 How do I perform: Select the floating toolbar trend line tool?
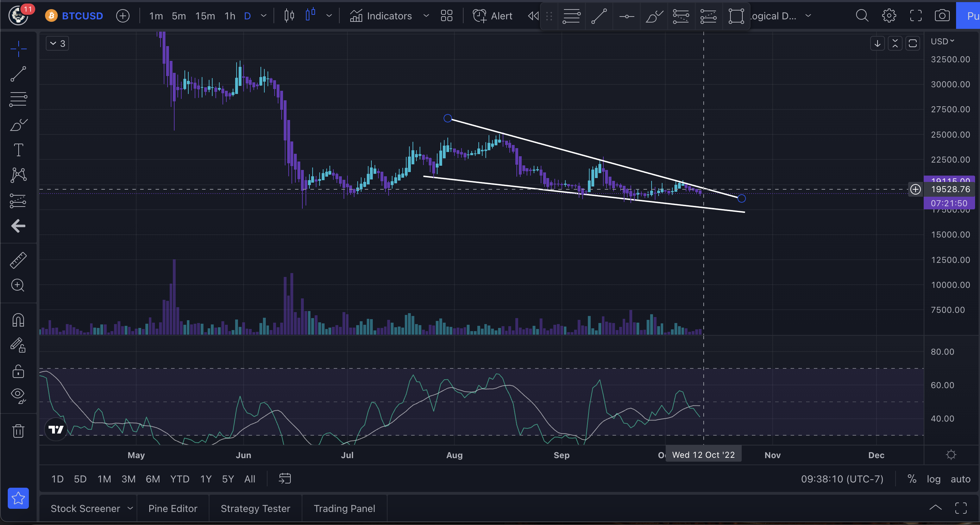(x=599, y=16)
